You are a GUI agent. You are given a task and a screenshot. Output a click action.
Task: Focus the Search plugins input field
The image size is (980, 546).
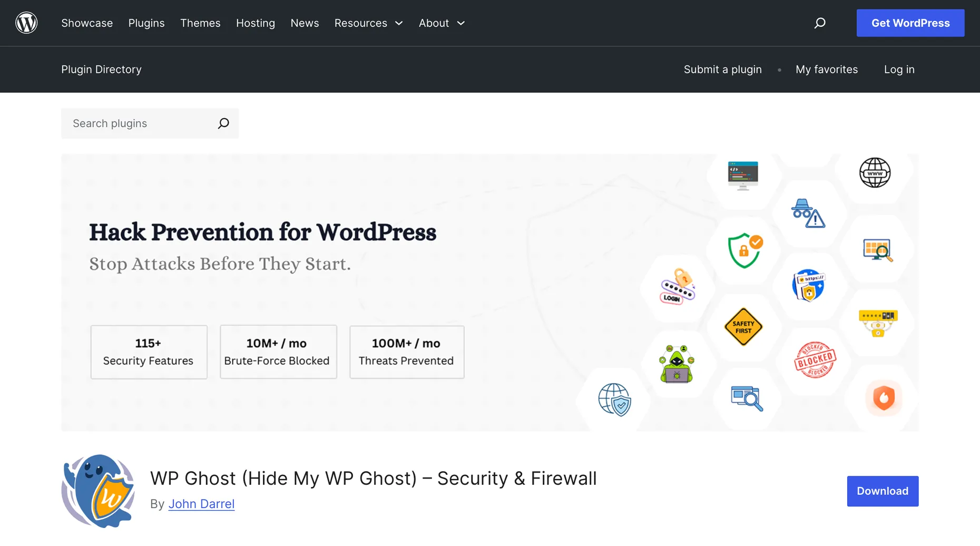140,123
